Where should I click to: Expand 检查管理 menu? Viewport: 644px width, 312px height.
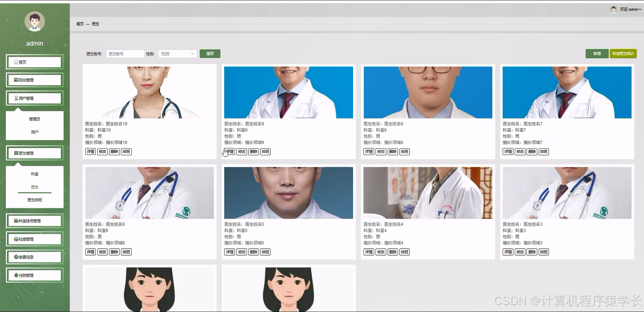point(35,239)
